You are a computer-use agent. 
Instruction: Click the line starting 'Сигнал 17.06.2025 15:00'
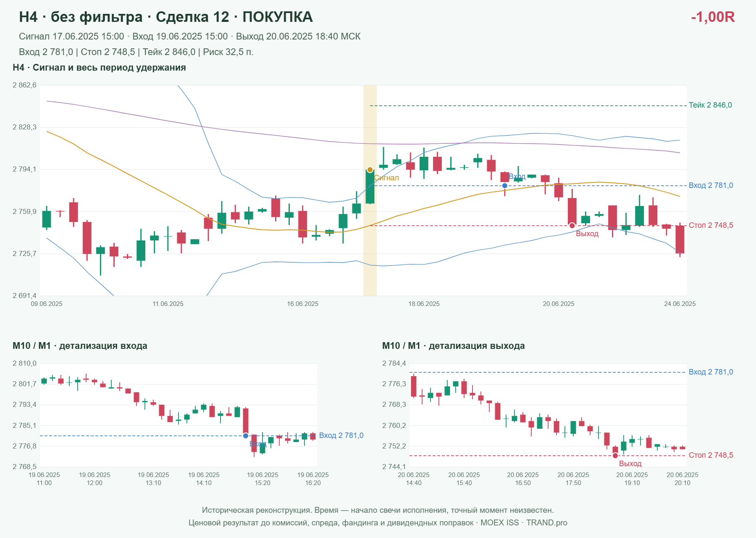pyautogui.click(x=190, y=37)
